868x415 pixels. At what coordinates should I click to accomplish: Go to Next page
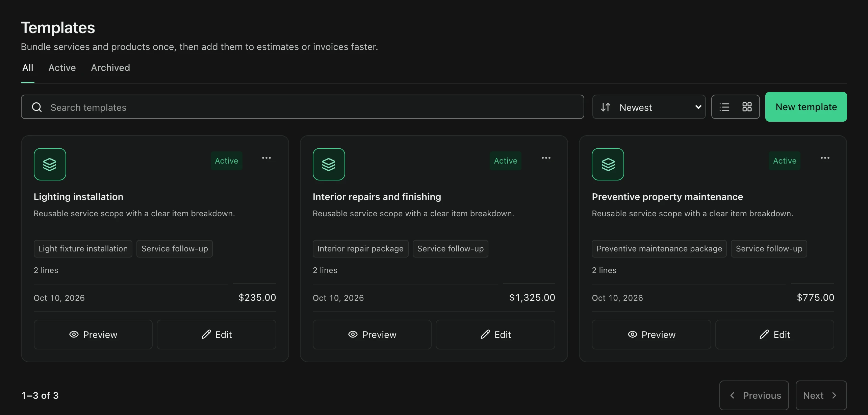tap(821, 395)
